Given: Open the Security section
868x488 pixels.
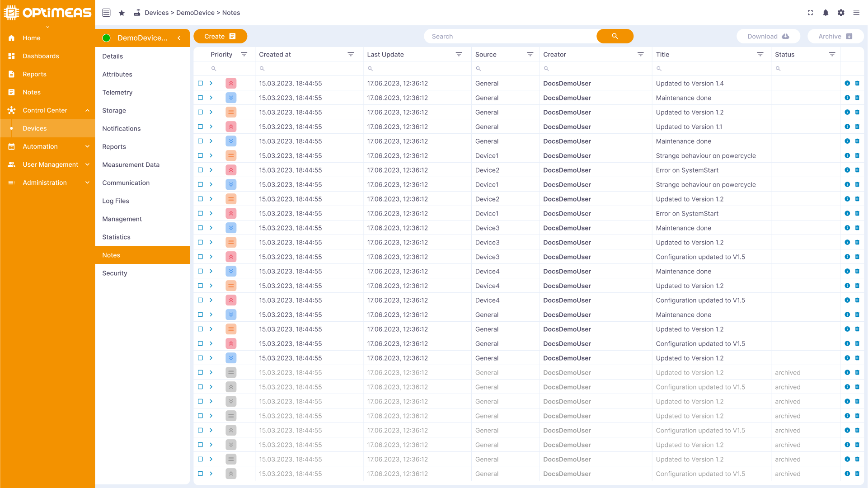Looking at the screenshot, I should (x=142, y=273).
